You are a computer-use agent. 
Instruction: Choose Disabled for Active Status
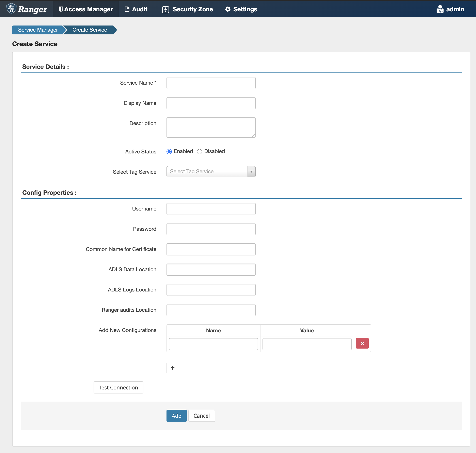pyautogui.click(x=200, y=152)
